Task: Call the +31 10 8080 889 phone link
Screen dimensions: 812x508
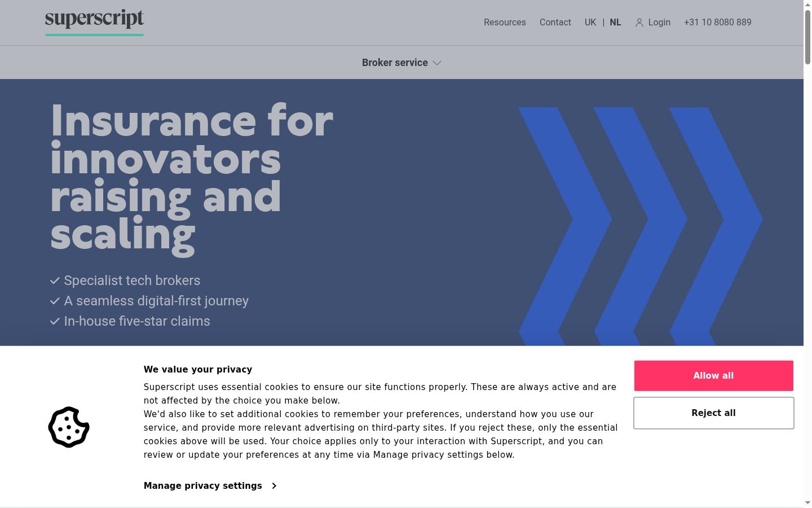Action: pos(718,23)
